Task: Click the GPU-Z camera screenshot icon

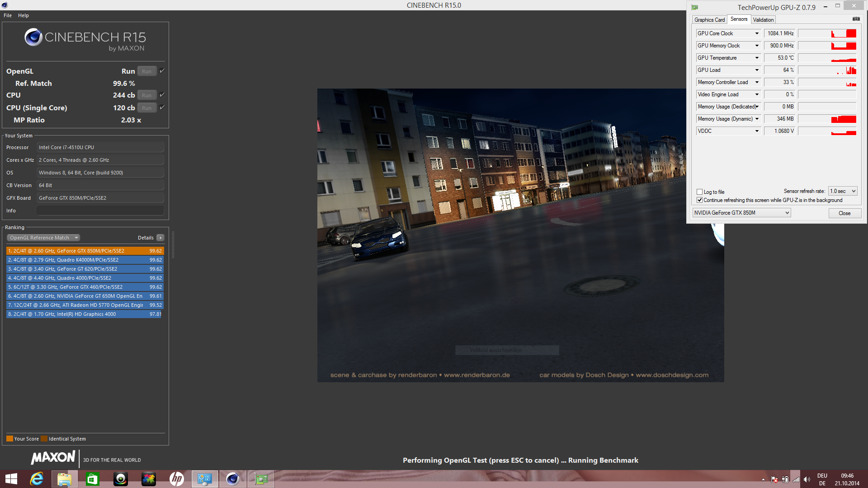Action: [x=856, y=19]
